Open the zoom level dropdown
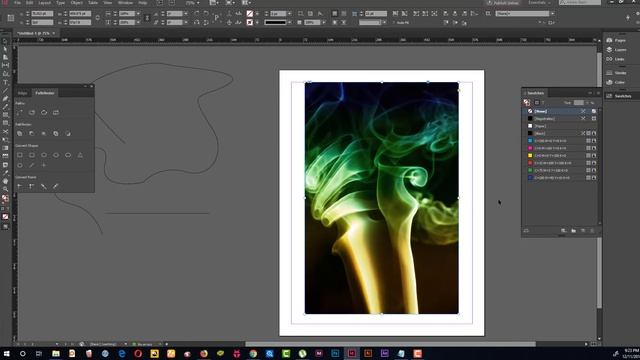 [198, 3]
